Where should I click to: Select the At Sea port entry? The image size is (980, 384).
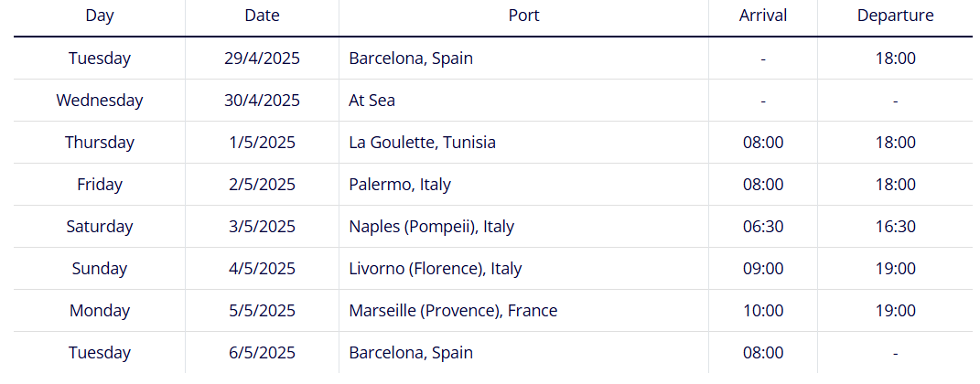click(372, 100)
